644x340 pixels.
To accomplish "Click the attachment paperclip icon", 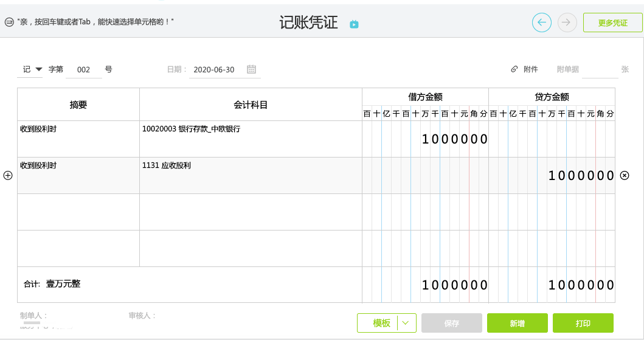I will (514, 69).
